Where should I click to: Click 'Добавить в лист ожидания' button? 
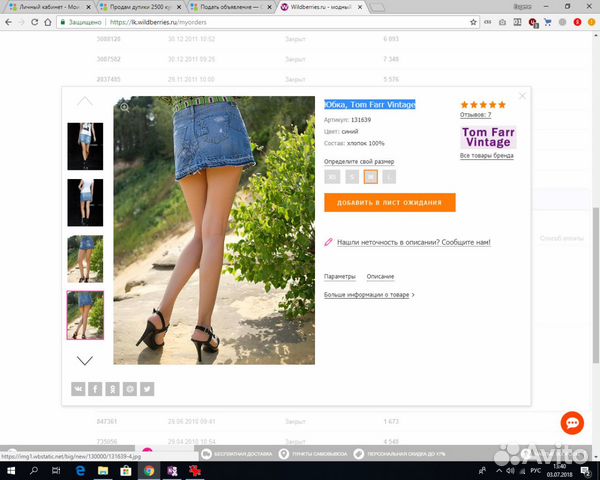[390, 202]
